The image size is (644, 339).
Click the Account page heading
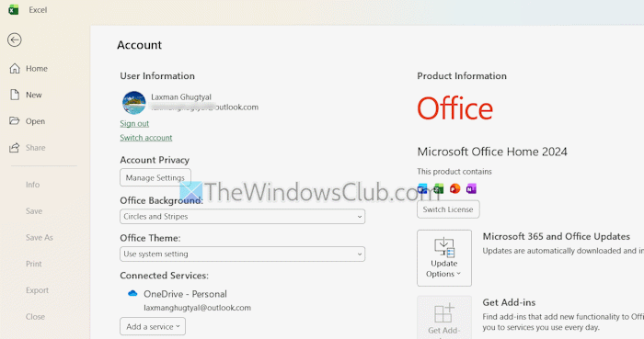click(139, 45)
